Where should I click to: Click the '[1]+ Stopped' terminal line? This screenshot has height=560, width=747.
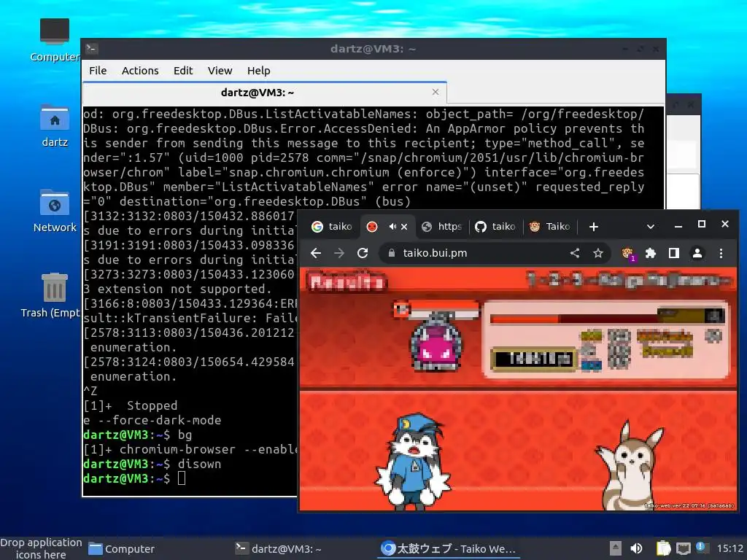pos(131,405)
